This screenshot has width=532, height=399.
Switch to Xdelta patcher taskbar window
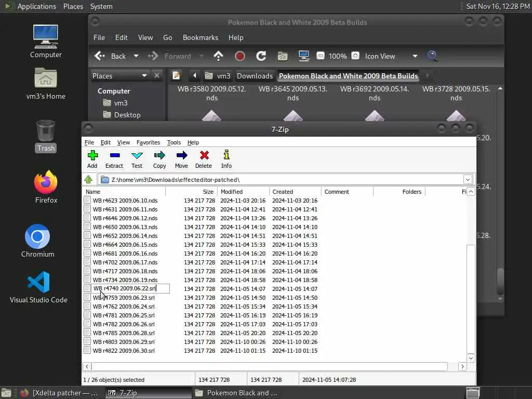pos(59,393)
